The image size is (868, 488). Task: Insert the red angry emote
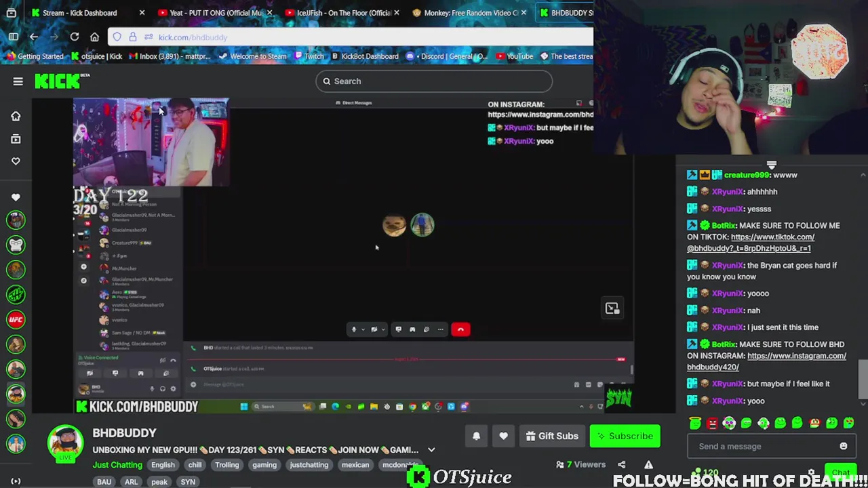[x=712, y=424]
